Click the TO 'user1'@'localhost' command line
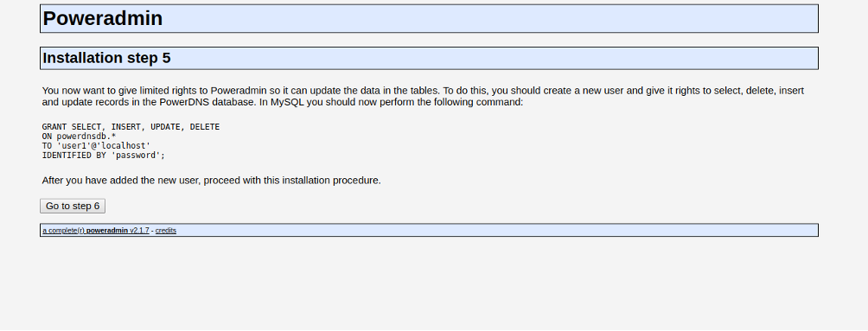 click(96, 145)
